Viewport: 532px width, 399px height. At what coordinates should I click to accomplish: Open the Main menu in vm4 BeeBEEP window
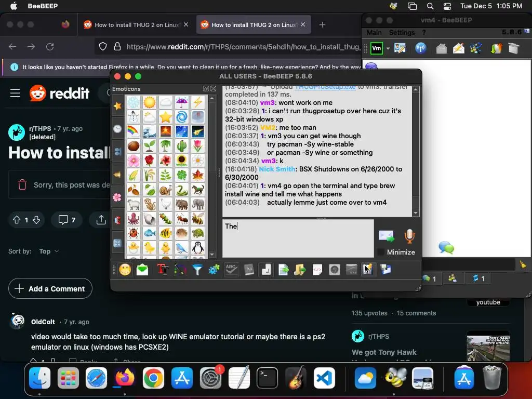click(374, 33)
